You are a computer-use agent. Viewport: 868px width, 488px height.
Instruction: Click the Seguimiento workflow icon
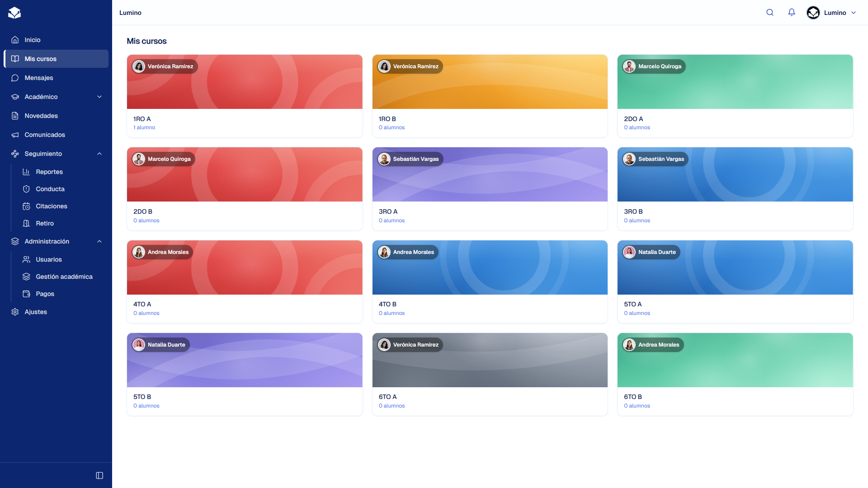15,154
